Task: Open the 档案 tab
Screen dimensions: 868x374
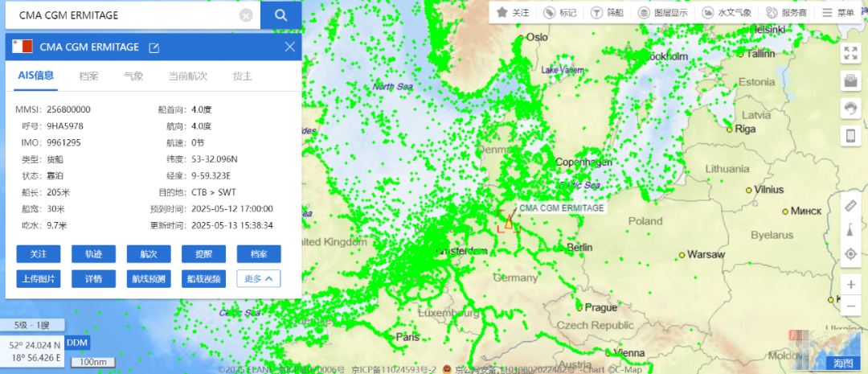Action: [x=88, y=76]
